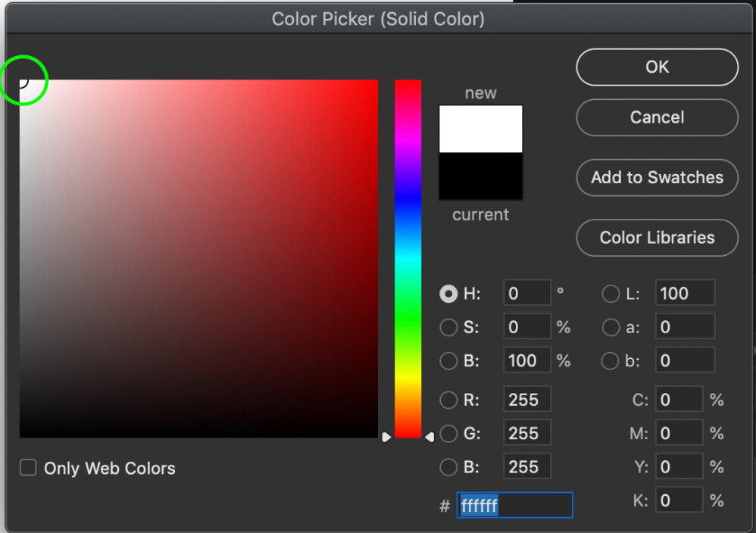Select the S radio button
The width and height of the screenshot is (756, 533).
coord(448,327)
